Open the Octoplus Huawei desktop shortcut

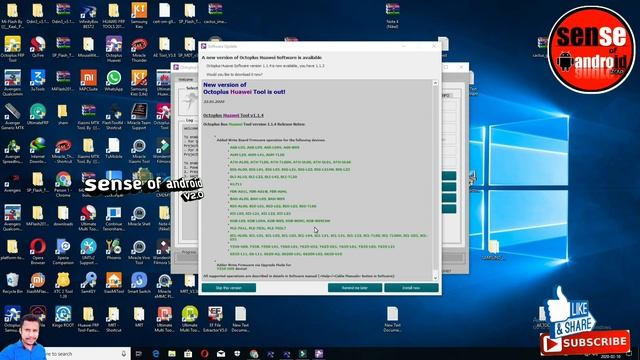coord(114,49)
